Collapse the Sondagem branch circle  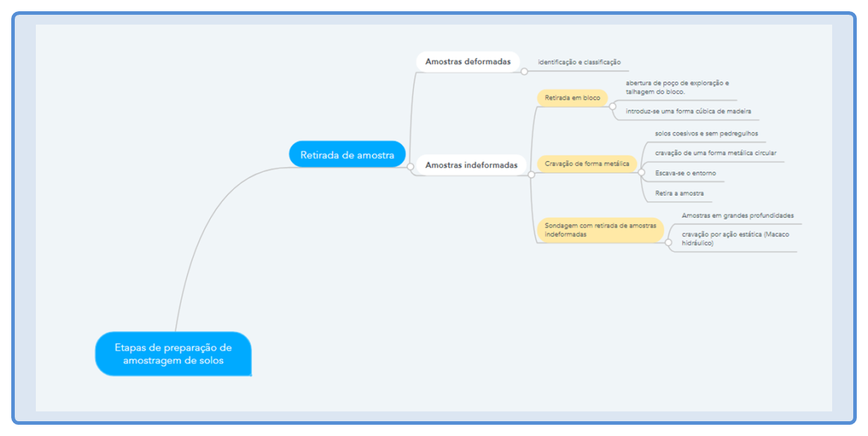pos(668,243)
